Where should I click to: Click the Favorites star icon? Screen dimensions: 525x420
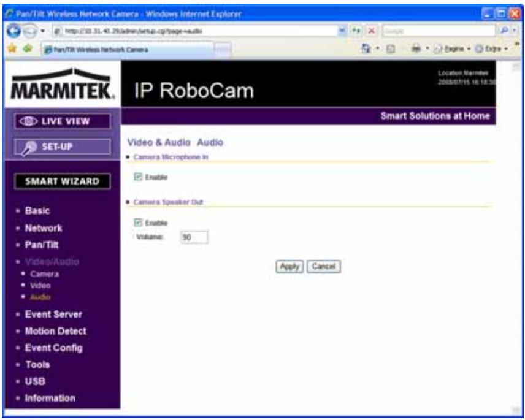point(12,48)
